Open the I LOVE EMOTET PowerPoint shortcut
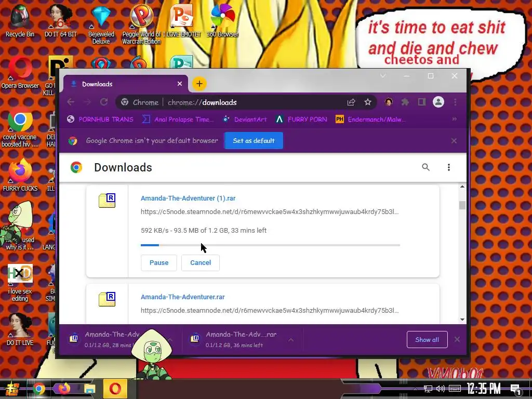532x399 pixels. coord(182,20)
